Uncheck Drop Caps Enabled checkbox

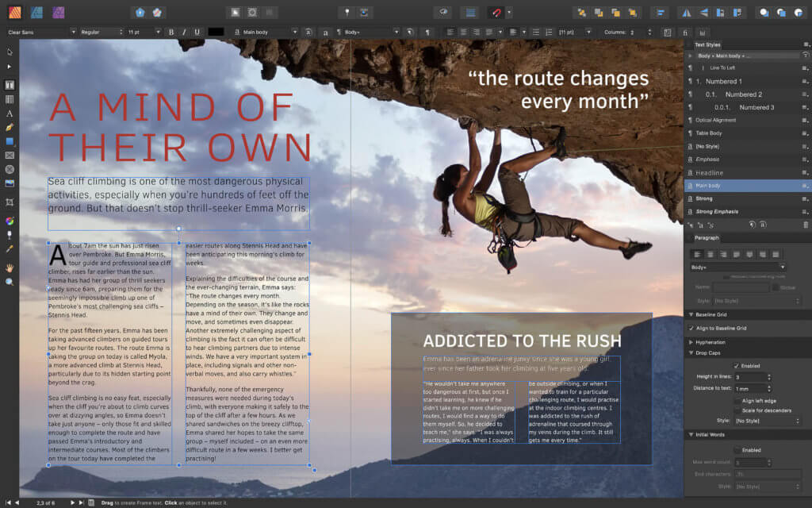(x=737, y=366)
